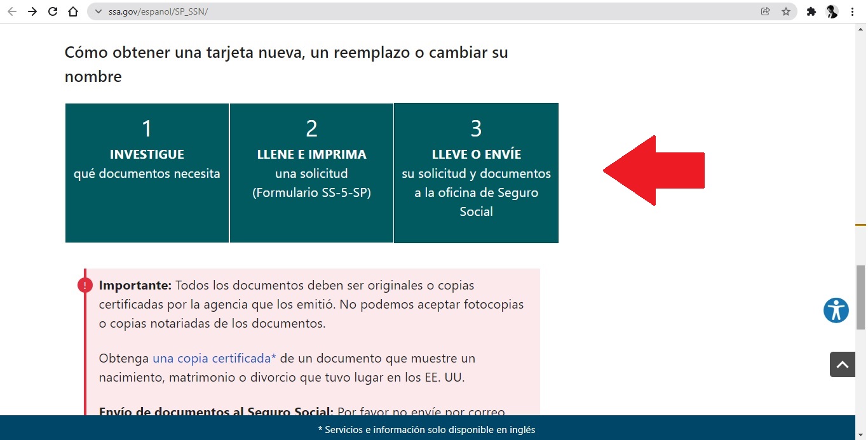Image resolution: width=868 pixels, height=440 pixels.
Task: Open site info chevron in address bar
Action: [98, 11]
